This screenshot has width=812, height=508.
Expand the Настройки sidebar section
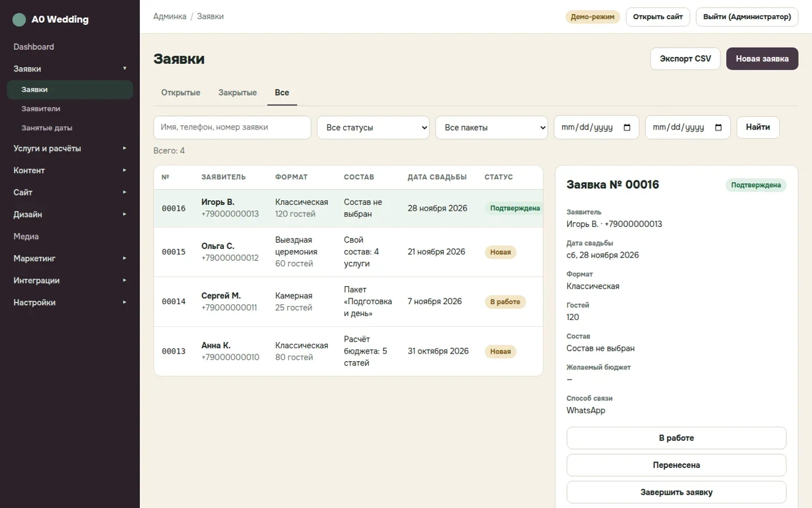click(x=70, y=302)
